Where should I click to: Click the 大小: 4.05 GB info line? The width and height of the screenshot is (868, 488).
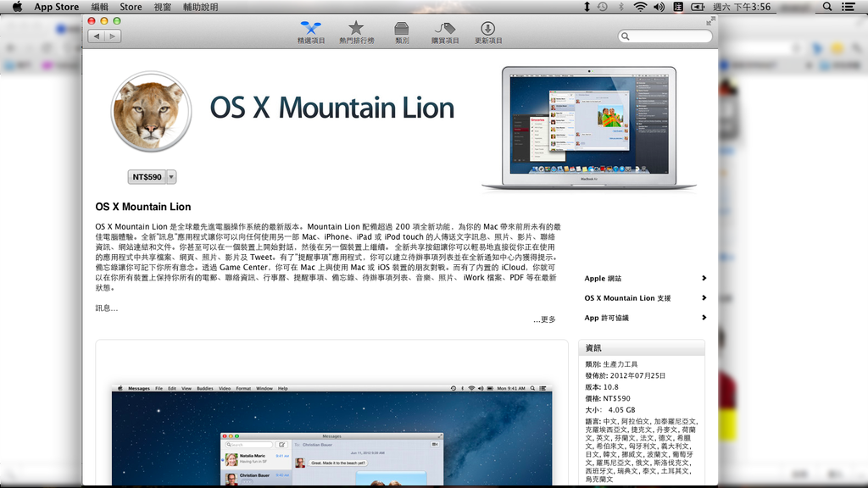click(610, 410)
